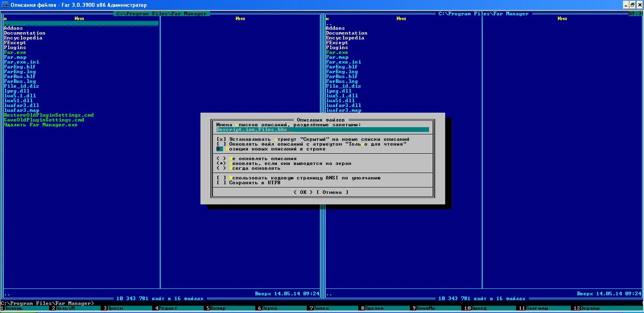Select Plugins folder in the right panel

coord(337,47)
